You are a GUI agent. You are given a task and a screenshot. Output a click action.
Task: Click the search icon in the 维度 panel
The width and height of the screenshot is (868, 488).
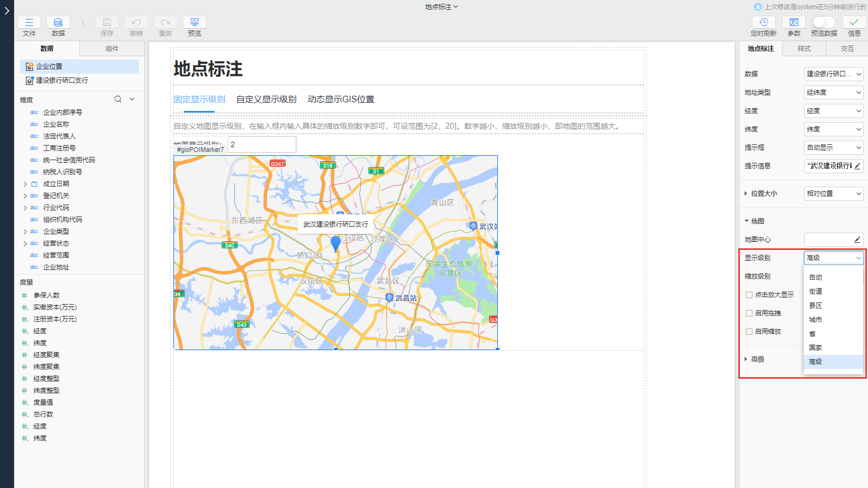[x=118, y=99]
